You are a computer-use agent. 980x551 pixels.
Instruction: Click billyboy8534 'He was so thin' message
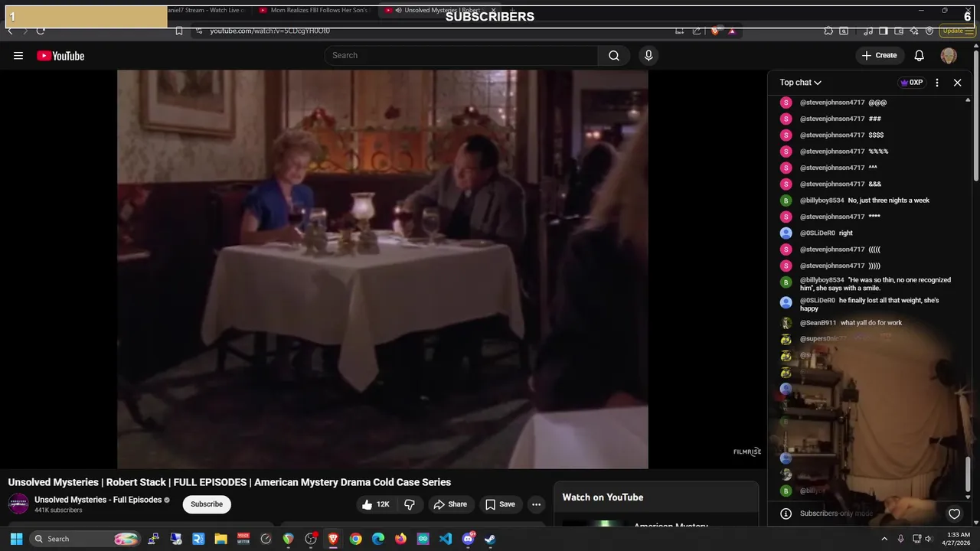[x=875, y=284]
